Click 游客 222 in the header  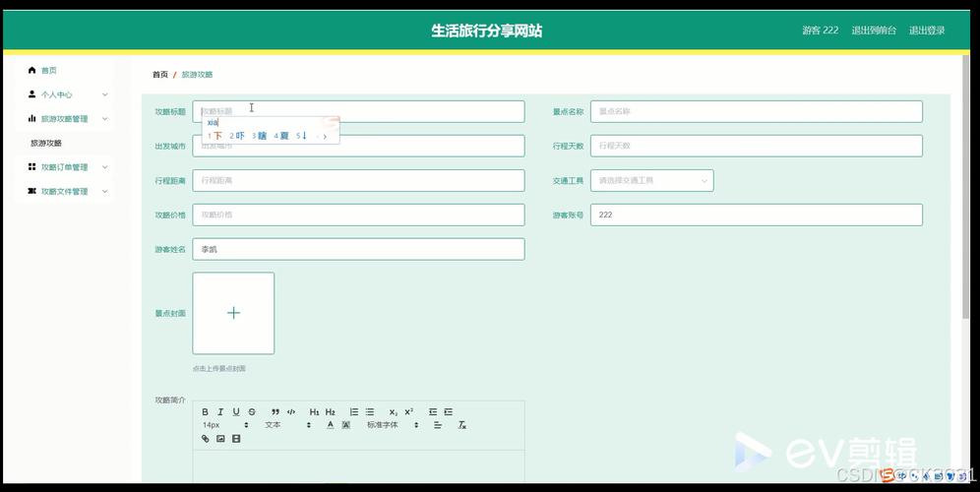(820, 30)
